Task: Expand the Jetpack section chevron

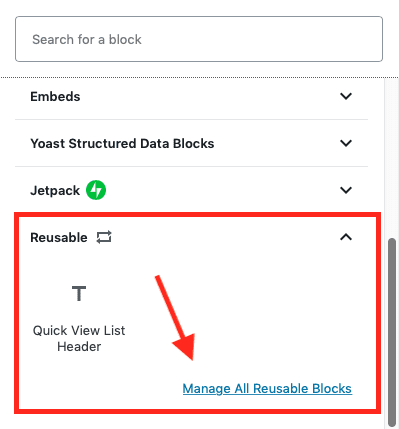Action: [346, 190]
